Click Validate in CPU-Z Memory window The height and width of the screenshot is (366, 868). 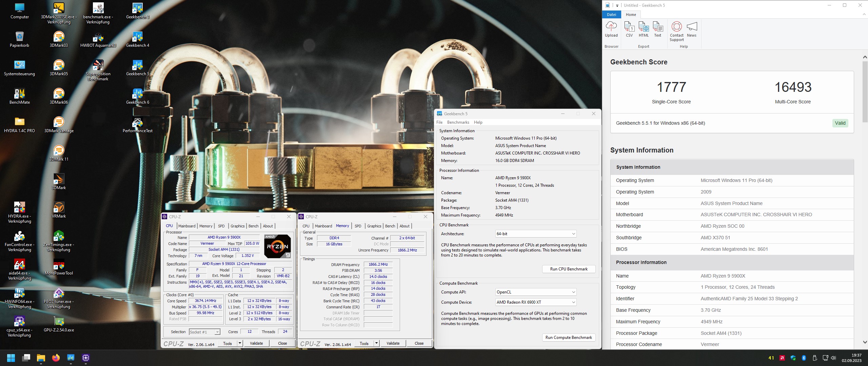pos(393,343)
